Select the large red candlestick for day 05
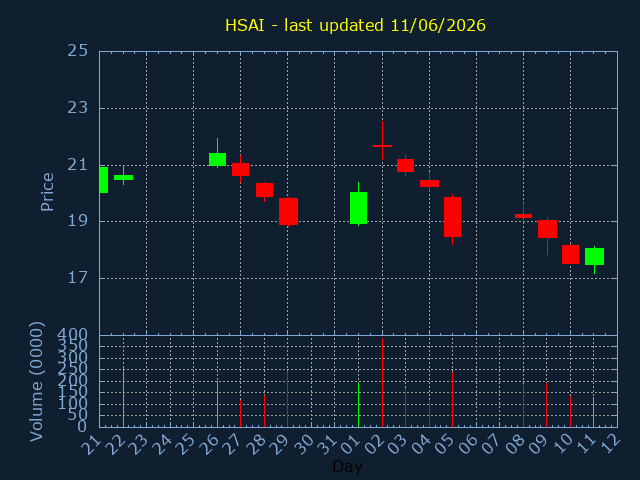The image size is (640, 480). [x=452, y=217]
